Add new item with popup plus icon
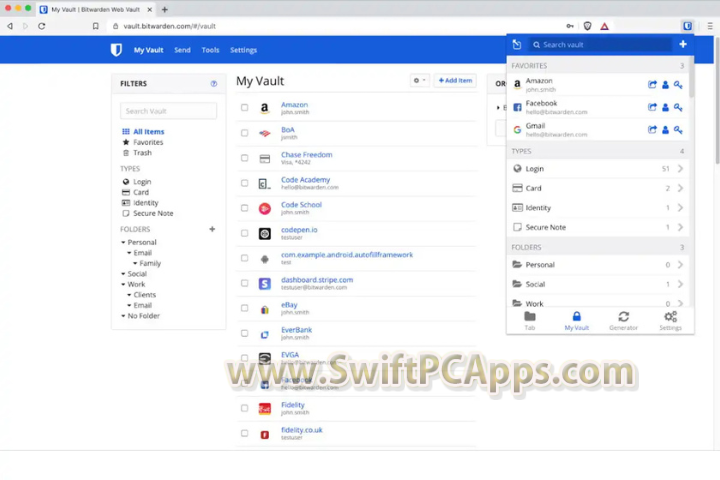Image resolution: width=720 pixels, height=480 pixels. pos(683,44)
